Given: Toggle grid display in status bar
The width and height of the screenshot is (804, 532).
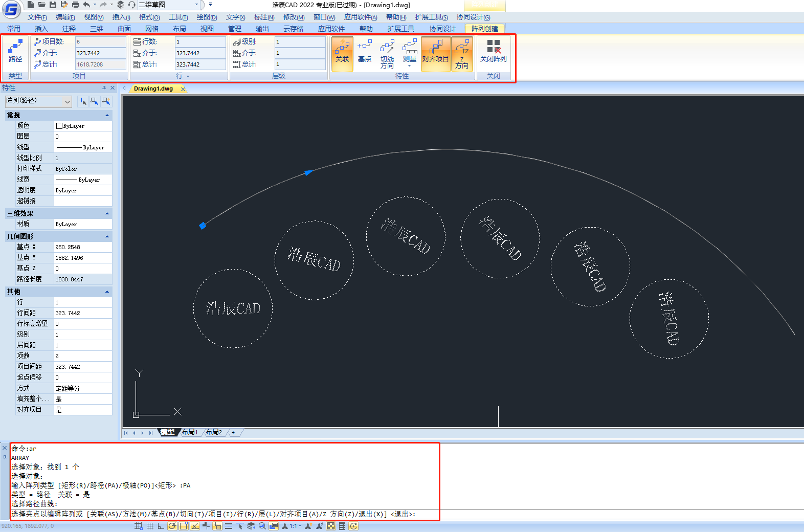Looking at the screenshot, I should coord(150,526).
